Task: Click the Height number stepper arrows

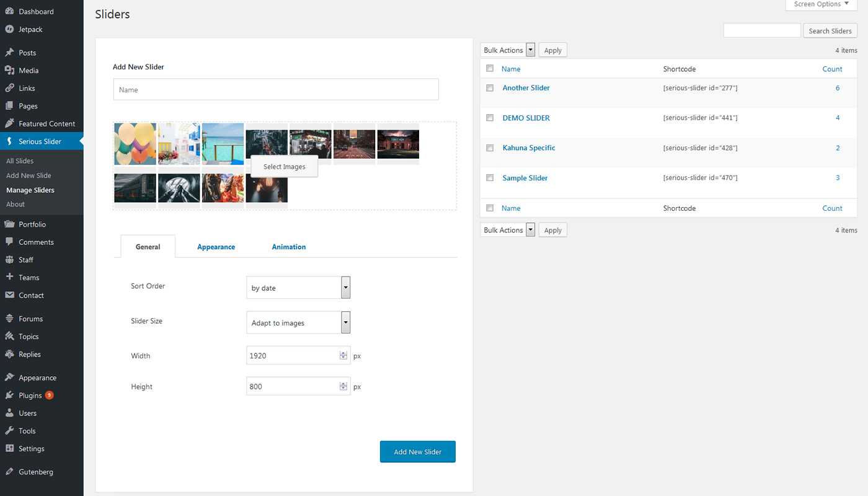Action: pos(343,386)
